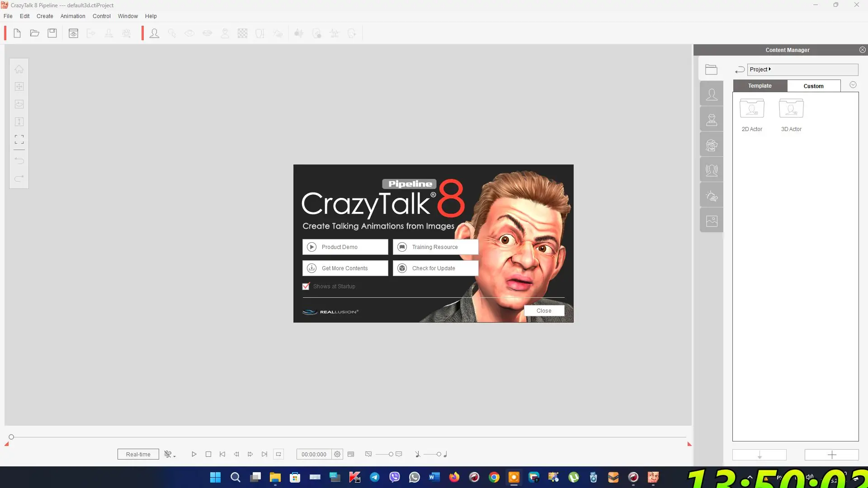Switch to the Custom tab
The height and width of the screenshot is (488, 868).
click(x=813, y=86)
